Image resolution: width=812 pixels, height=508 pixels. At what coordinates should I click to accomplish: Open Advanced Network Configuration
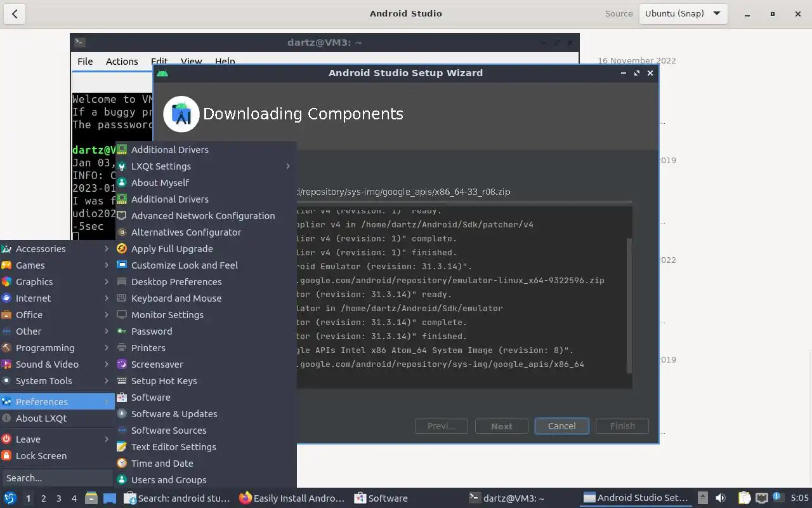click(206, 215)
